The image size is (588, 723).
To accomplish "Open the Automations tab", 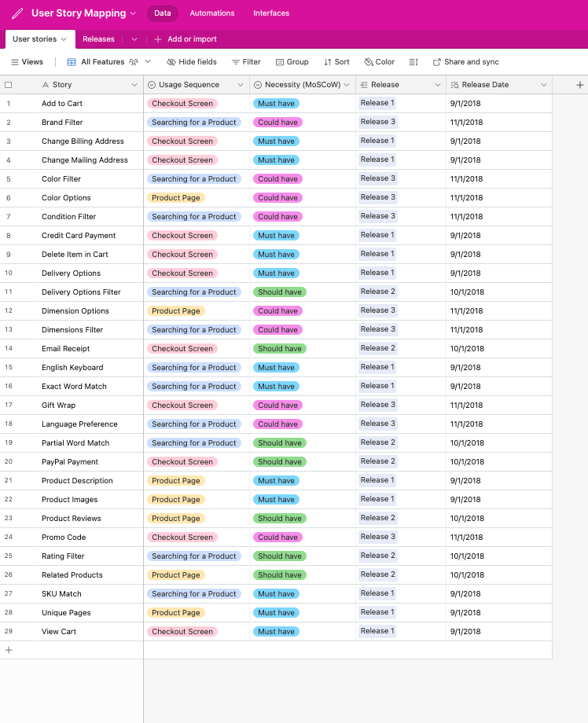I will tap(212, 13).
